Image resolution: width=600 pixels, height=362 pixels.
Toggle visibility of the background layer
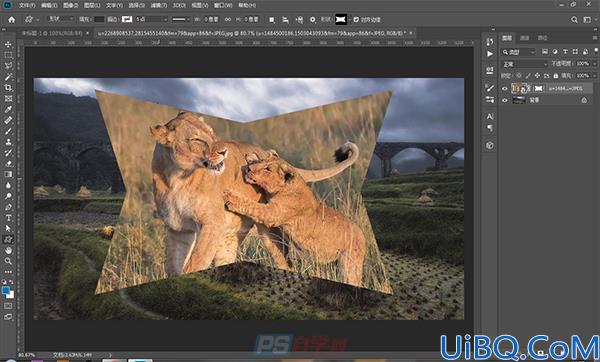point(505,100)
